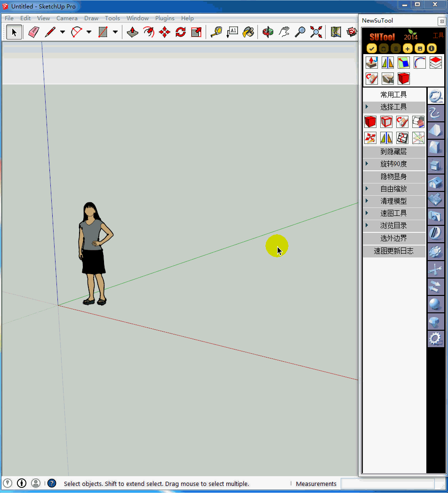The image size is (448, 493).
Task: Click the red four-arrows scale icon
Action: [x=370, y=138]
